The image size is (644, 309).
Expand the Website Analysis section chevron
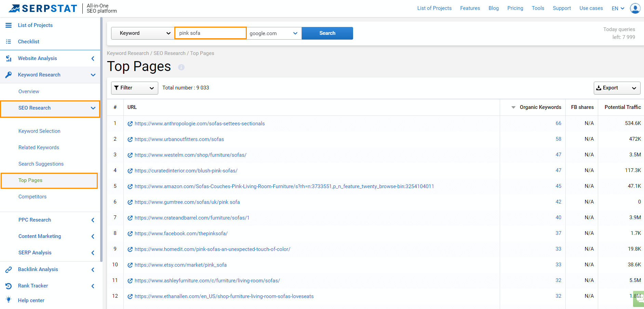pyautogui.click(x=93, y=58)
